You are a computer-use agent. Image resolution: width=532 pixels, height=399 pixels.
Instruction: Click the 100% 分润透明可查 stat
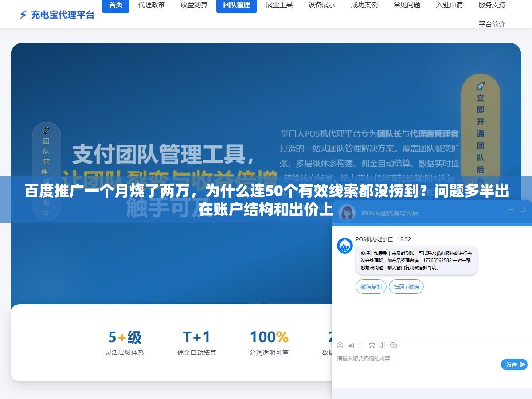coord(269,343)
